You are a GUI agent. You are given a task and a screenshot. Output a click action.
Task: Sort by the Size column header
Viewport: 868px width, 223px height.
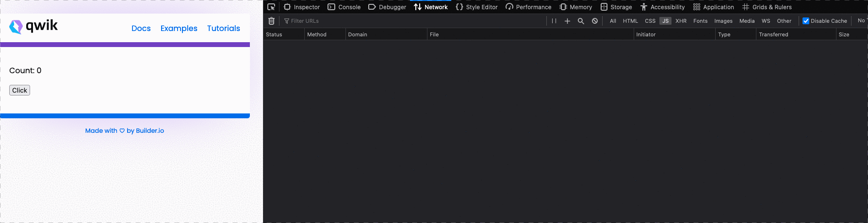852,34
